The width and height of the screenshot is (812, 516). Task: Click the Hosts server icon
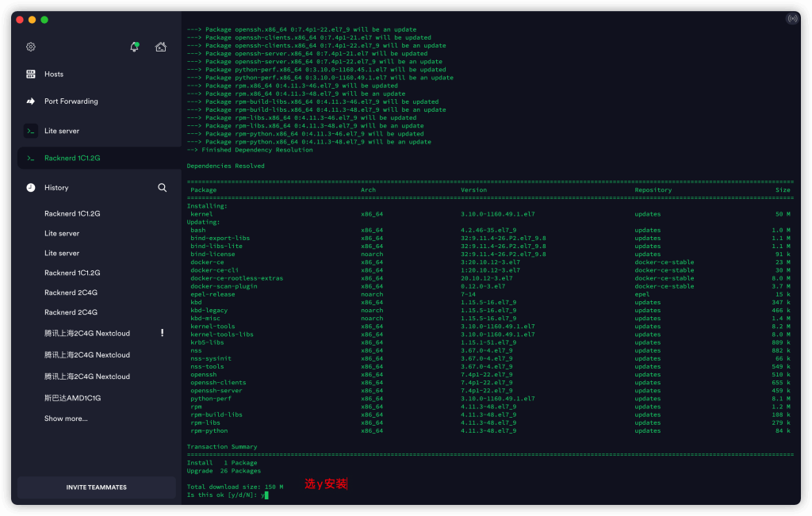(31, 75)
